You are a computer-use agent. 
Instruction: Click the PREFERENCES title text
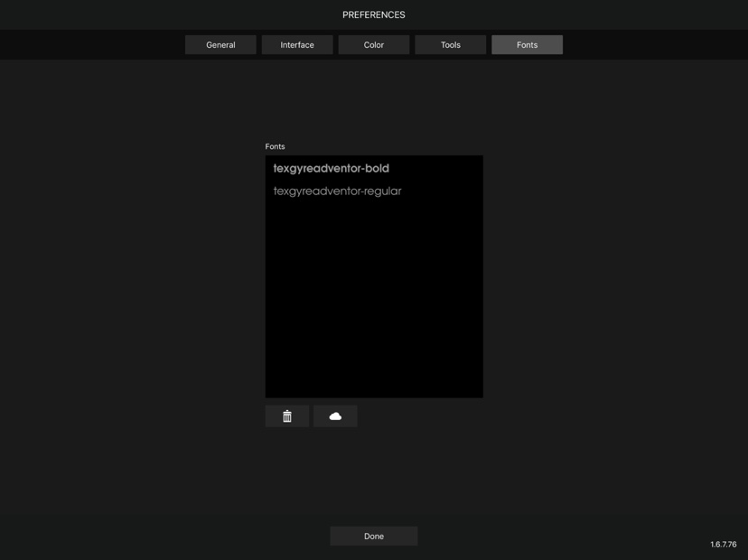coord(374,15)
